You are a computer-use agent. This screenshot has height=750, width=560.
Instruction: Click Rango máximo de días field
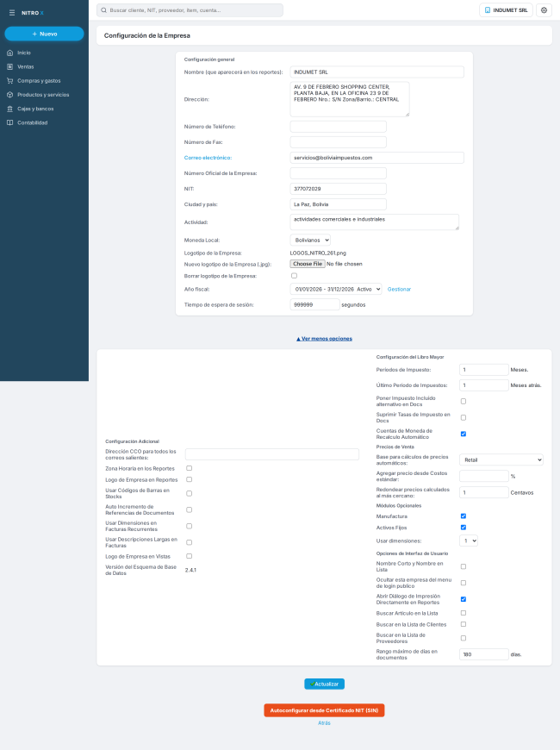coord(484,654)
